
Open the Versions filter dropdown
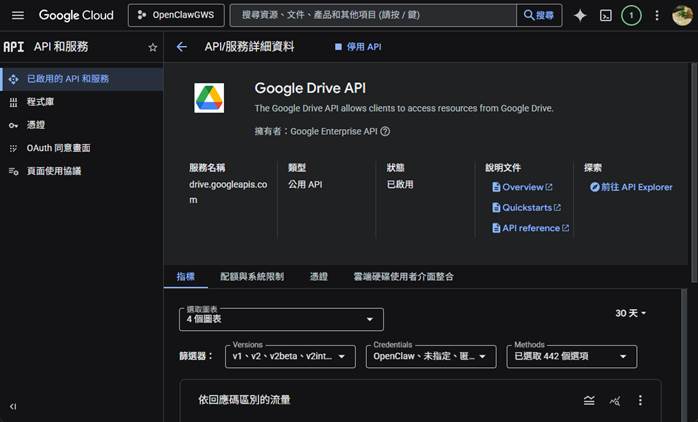(291, 356)
